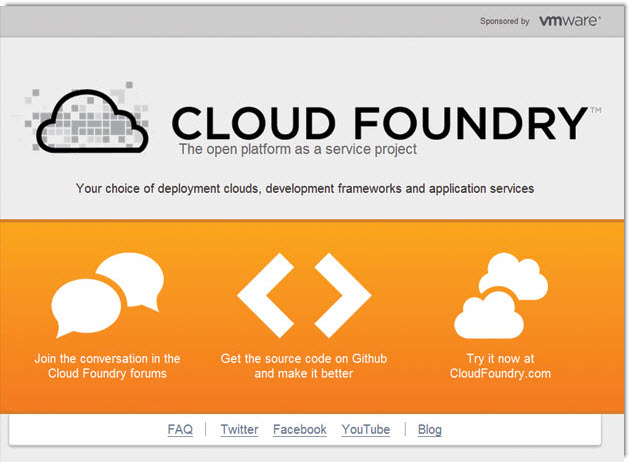Screen dimensions: 630x462
Task: Click 'Your choice of deployment clouds' sentence
Action: [305, 188]
